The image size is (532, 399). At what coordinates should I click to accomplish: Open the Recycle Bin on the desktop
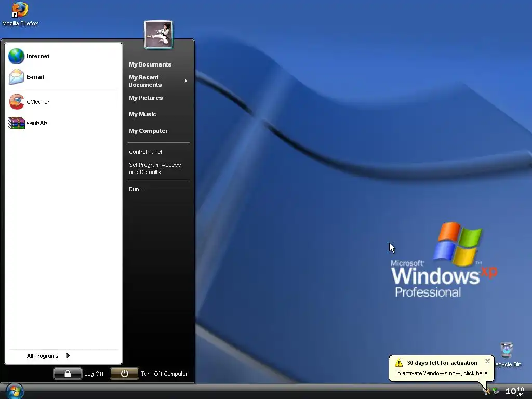507,351
